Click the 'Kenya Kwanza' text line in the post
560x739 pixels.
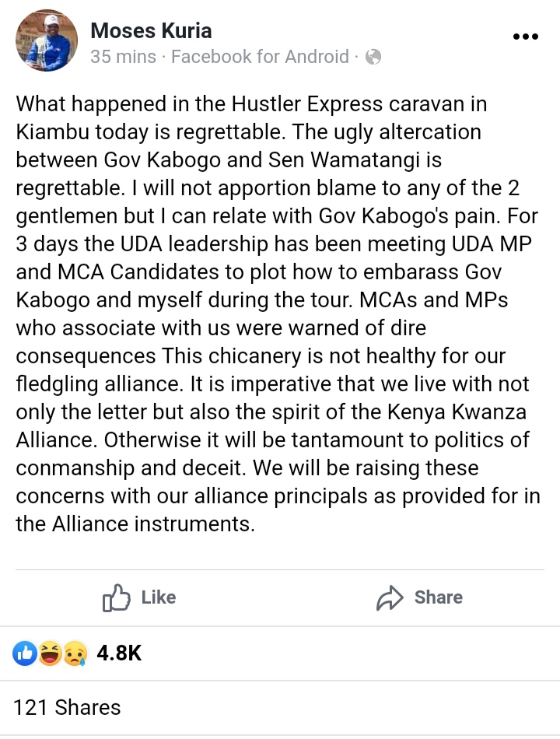click(x=271, y=412)
